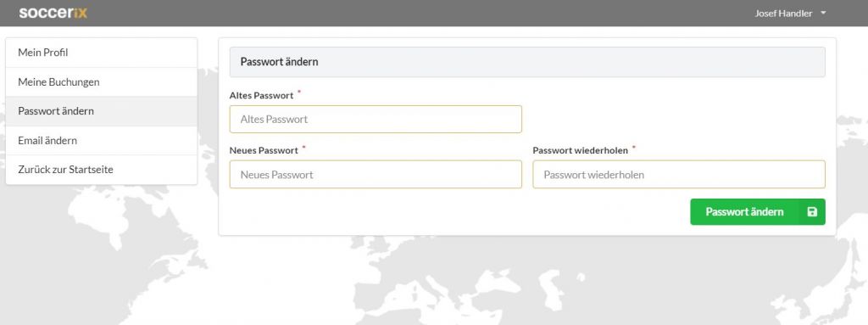Focus the Altes Passwort input field
Viewport: 868px width, 325px height.
[x=376, y=120]
